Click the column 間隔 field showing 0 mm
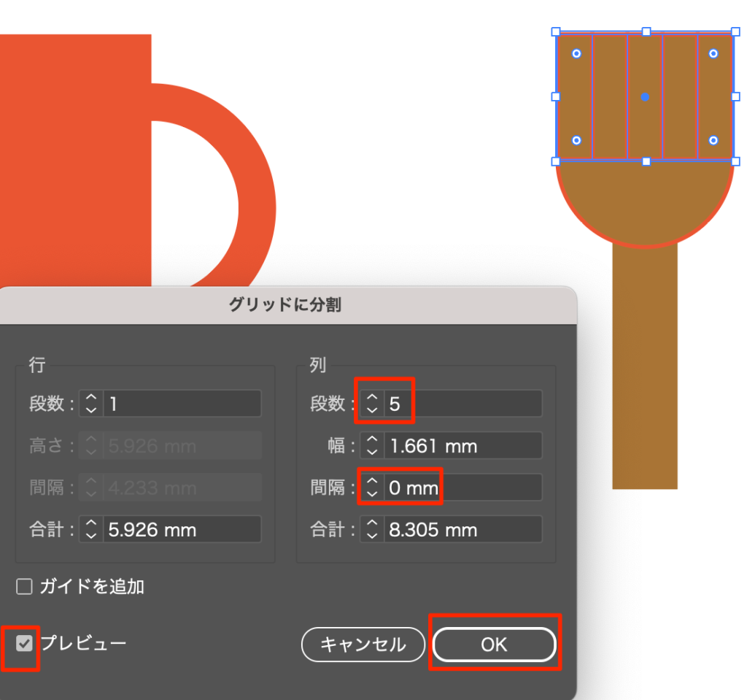The width and height of the screenshot is (747, 700). tap(463, 488)
